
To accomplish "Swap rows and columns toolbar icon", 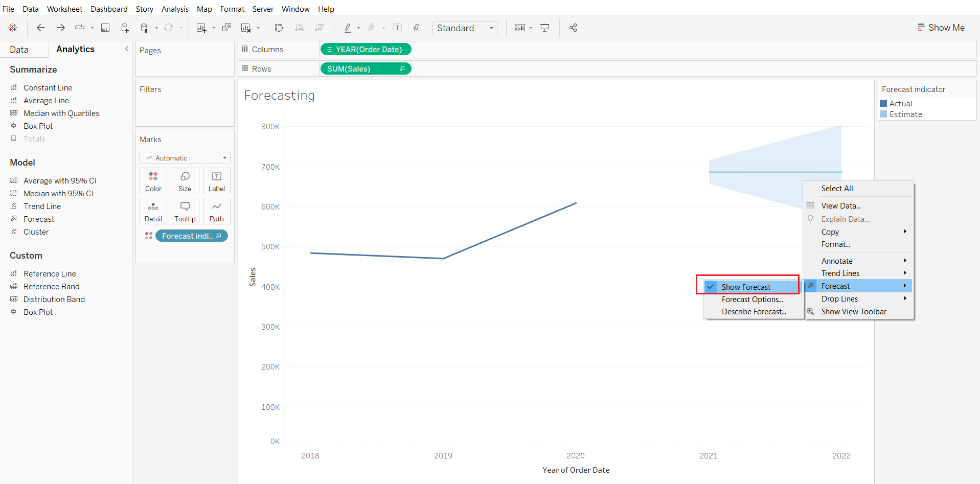I will (279, 28).
